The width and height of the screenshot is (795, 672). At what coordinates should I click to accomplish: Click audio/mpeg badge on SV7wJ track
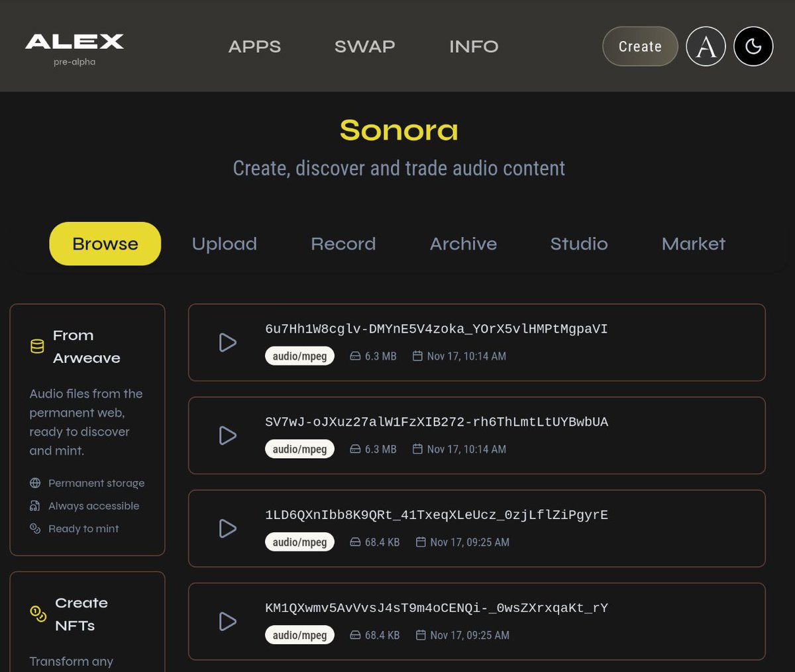[x=299, y=449]
